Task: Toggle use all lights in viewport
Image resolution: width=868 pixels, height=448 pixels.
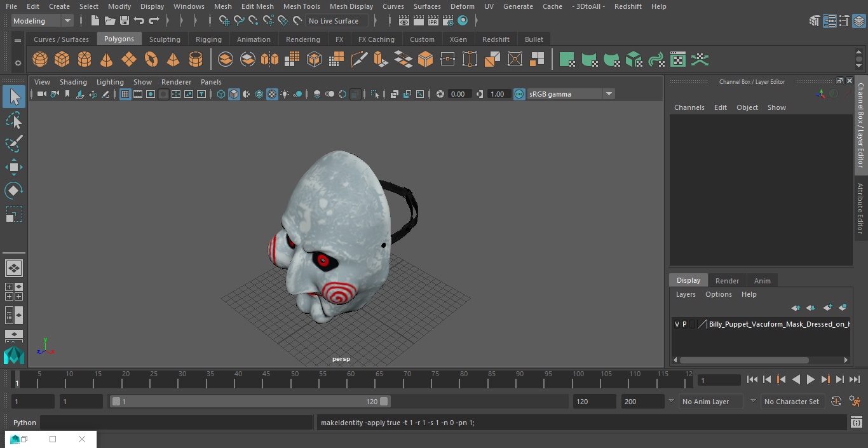Action: (x=285, y=94)
